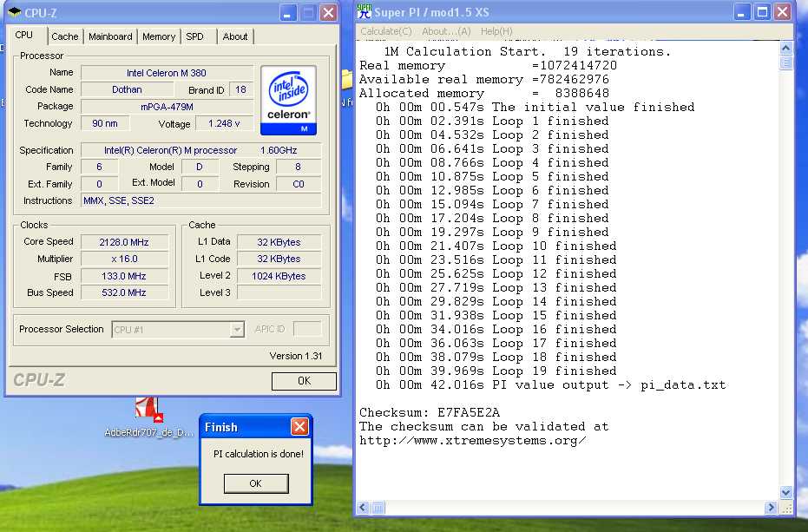Switch to the CPU tab in CPU-Z

pyautogui.click(x=23, y=35)
